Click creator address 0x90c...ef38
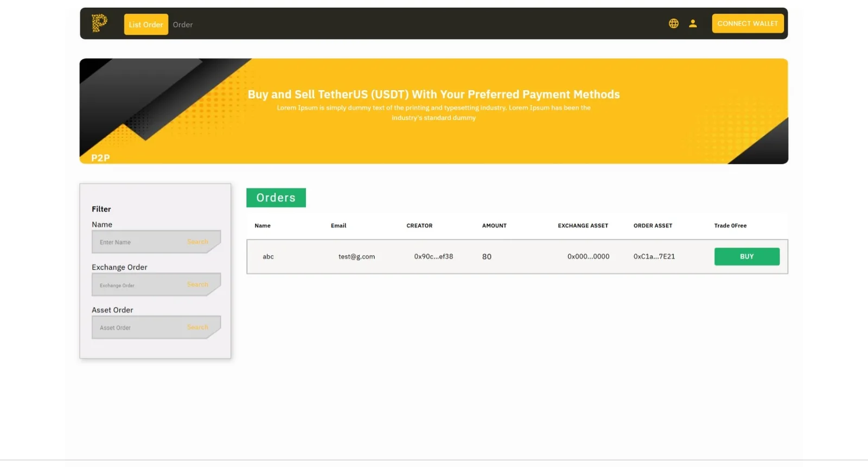 [433, 256]
